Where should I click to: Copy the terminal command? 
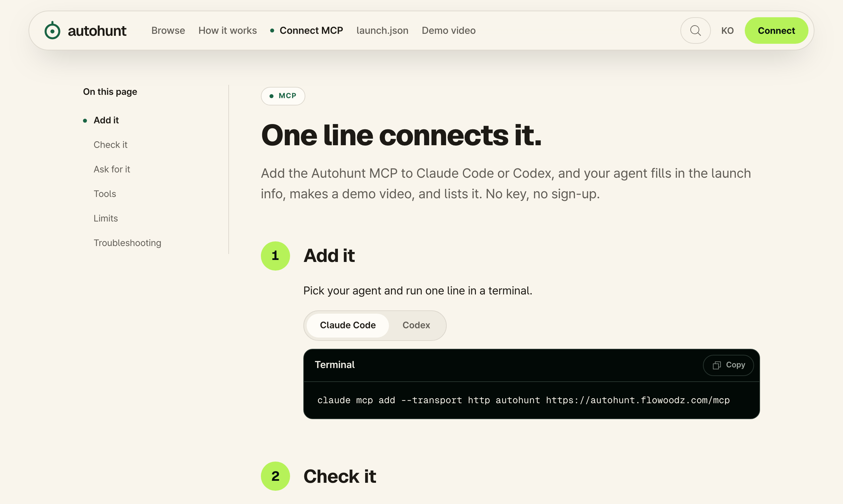coord(728,365)
